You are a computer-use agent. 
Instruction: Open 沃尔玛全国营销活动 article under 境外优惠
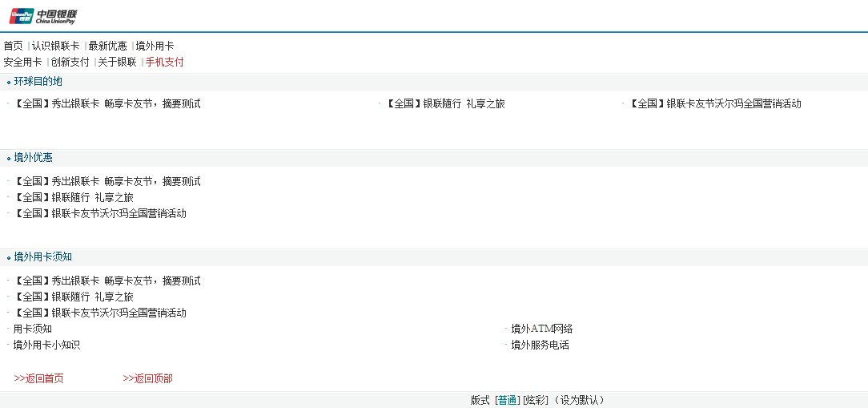(99, 213)
